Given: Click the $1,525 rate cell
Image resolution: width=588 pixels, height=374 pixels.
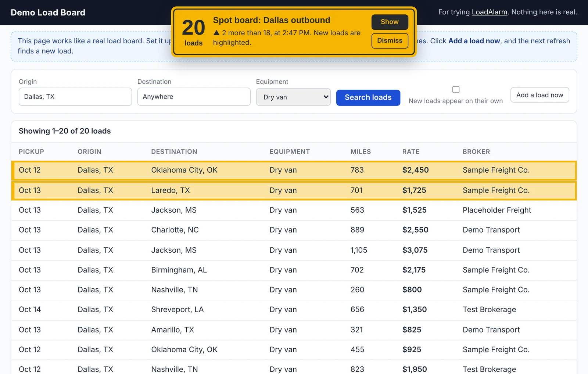Looking at the screenshot, I should 414,210.
